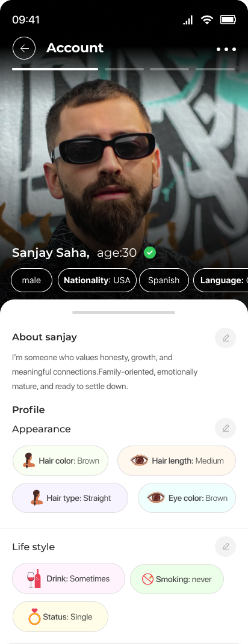
Task: Tap the Smoking: never chip
Action: click(x=177, y=579)
